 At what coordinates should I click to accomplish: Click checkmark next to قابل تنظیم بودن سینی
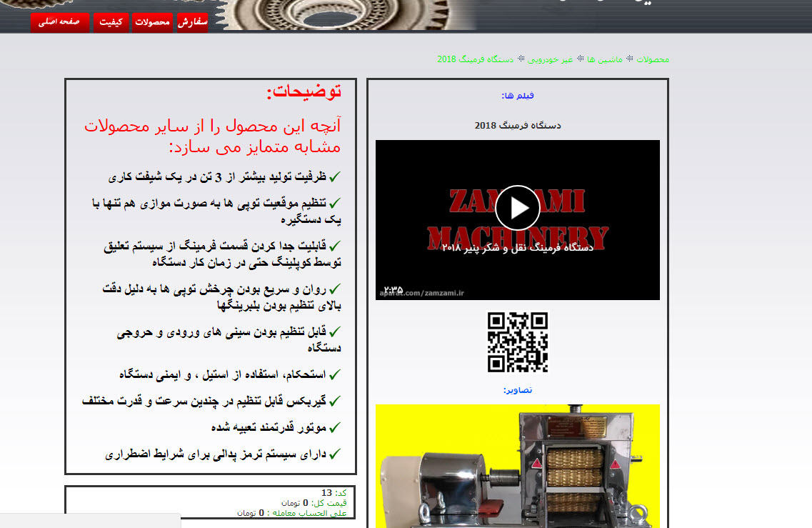tap(335, 332)
